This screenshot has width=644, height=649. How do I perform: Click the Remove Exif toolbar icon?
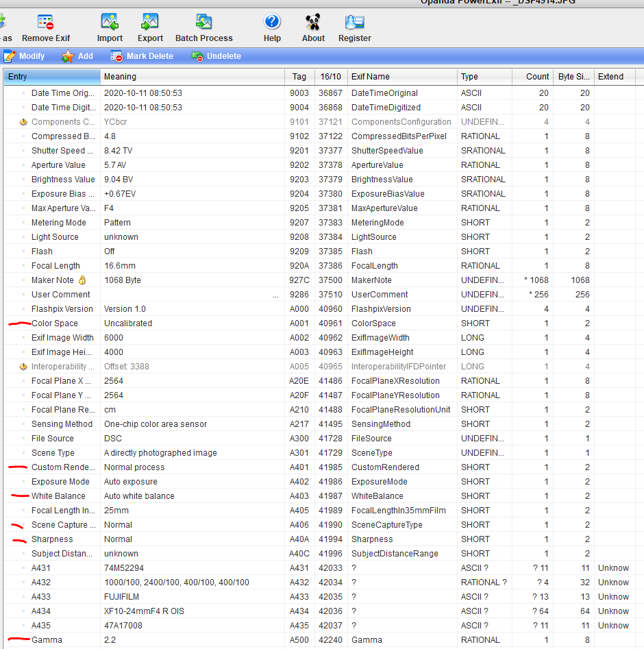point(45,22)
